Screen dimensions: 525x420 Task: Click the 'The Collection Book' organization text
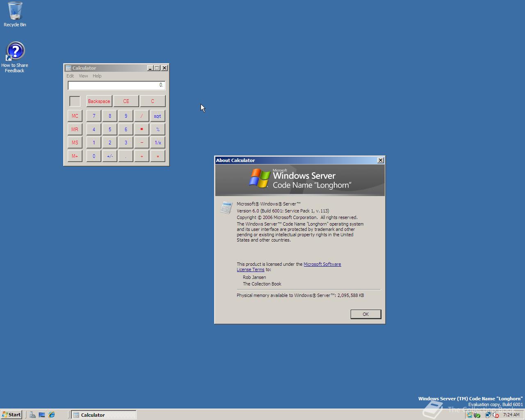(262, 284)
